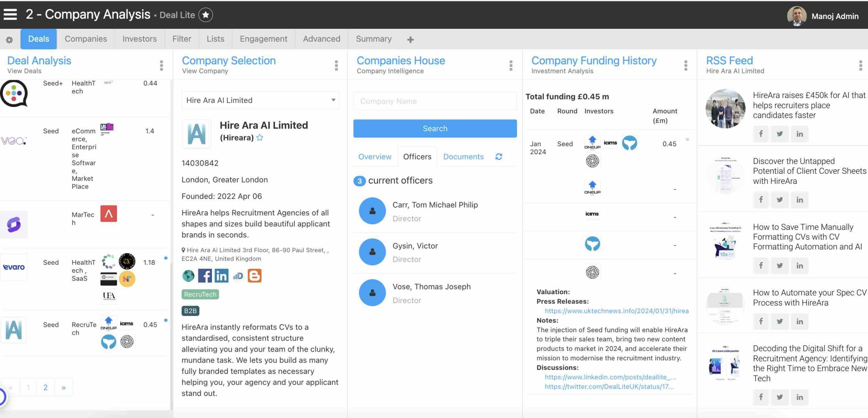Open the uktechnews press release link
This screenshot has width=868, height=418.
tap(617, 311)
